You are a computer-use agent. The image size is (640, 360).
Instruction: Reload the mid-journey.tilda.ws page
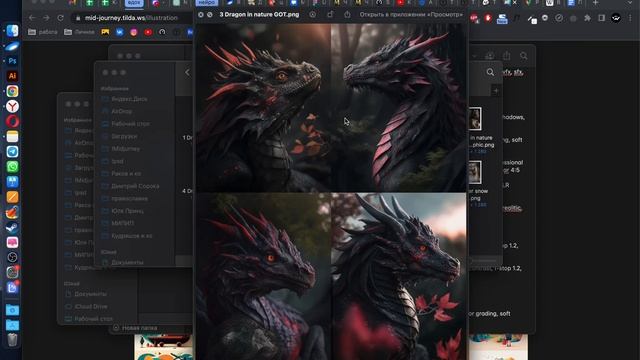[x=60, y=18]
